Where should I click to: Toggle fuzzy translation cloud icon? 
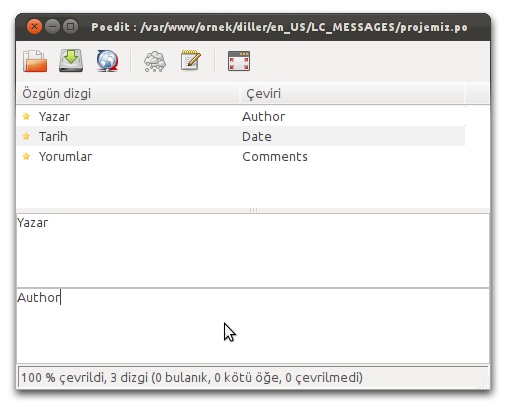[155, 61]
